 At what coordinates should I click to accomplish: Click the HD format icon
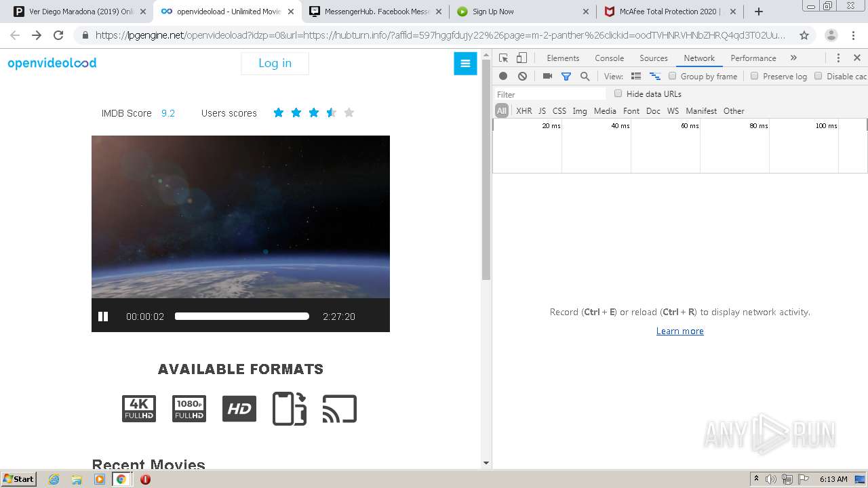(x=239, y=409)
